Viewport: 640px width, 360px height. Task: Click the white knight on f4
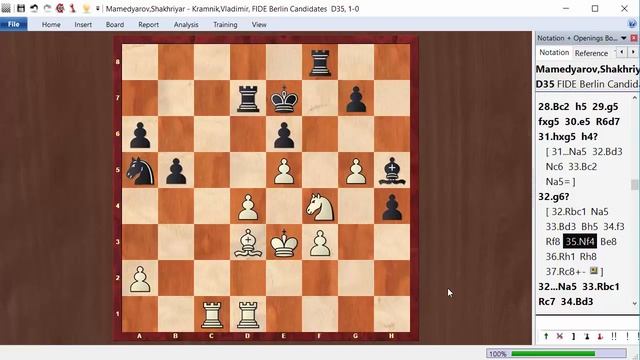320,207
